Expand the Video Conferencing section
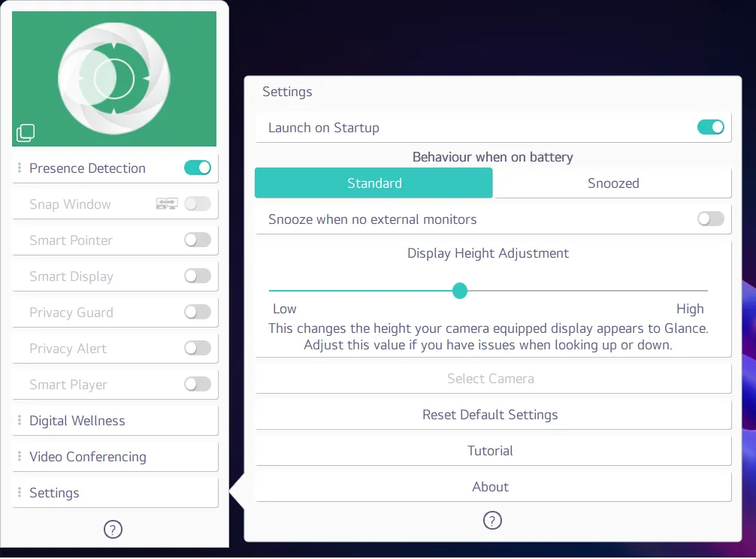Image resolution: width=756 pixels, height=559 pixels. (x=114, y=457)
